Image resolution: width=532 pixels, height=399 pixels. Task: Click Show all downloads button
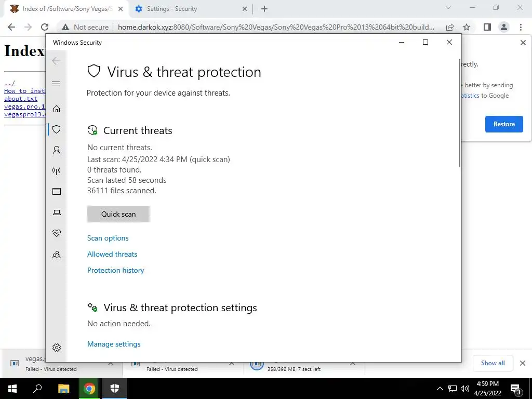[493, 363]
